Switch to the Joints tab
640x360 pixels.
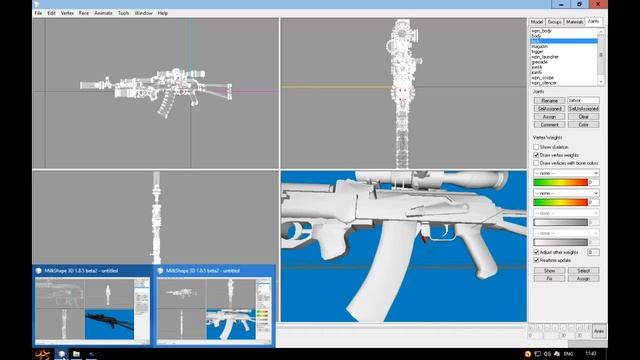[x=593, y=21]
